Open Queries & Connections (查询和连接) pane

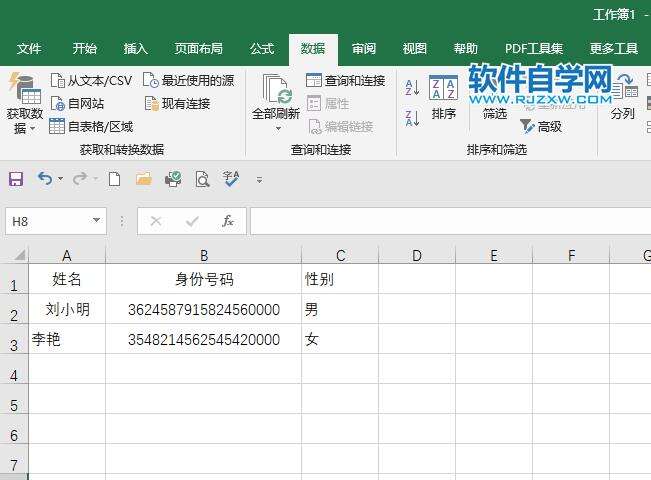345,80
